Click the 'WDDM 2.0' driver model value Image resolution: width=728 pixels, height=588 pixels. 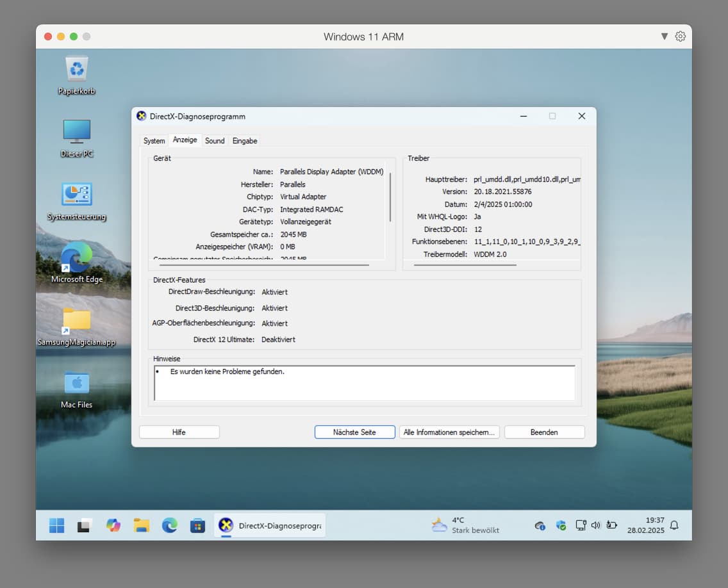pos(490,254)
